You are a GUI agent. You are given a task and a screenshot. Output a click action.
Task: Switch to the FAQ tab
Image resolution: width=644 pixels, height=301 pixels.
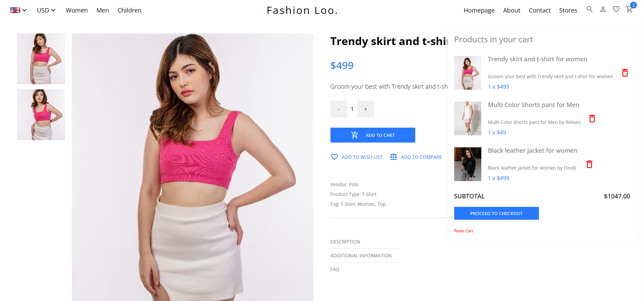pos(335,269)
